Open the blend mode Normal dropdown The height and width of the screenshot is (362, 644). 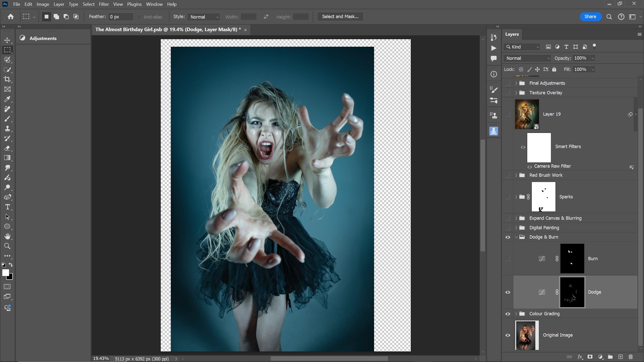527,58
